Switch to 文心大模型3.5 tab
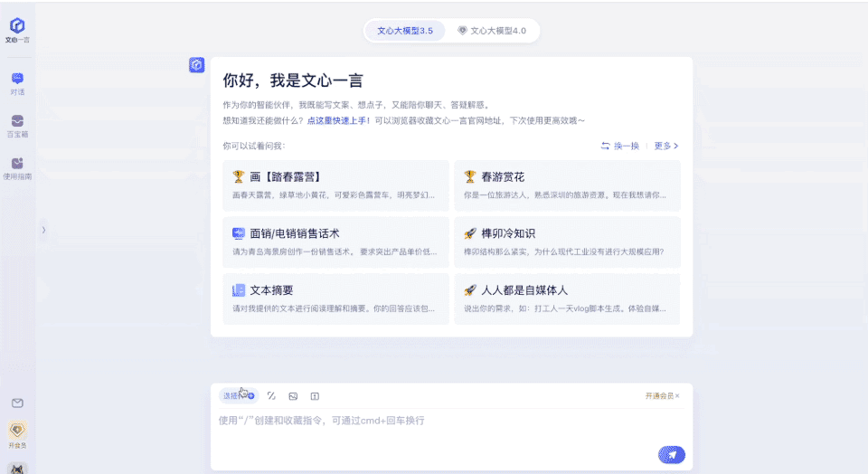 (405, 31)
